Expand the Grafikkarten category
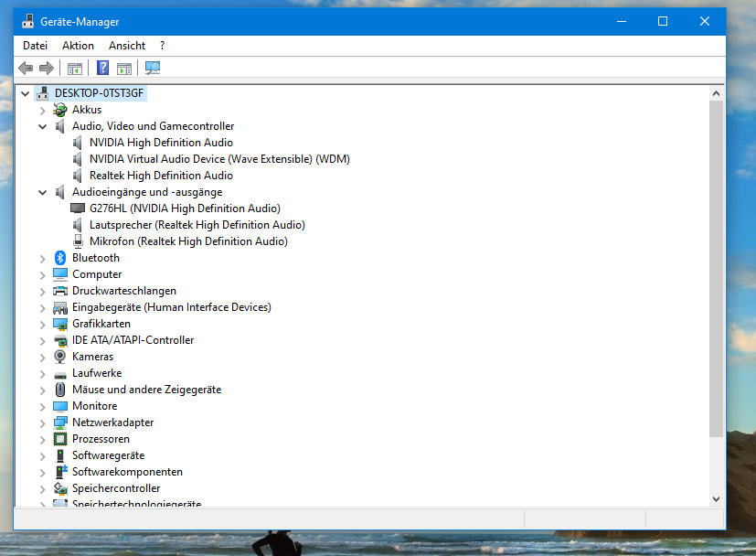The height and width of the screenshot is (556, 756). tap(42, 325)
